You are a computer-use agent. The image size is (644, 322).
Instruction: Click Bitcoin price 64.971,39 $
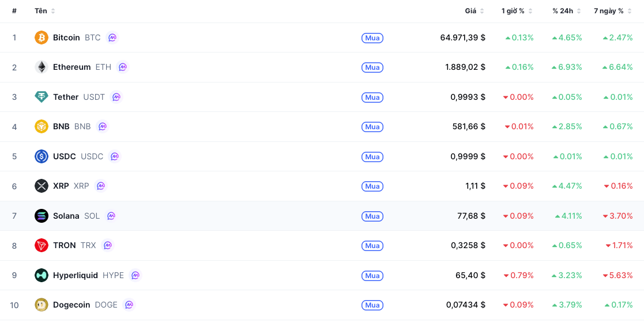click(463, 38)
